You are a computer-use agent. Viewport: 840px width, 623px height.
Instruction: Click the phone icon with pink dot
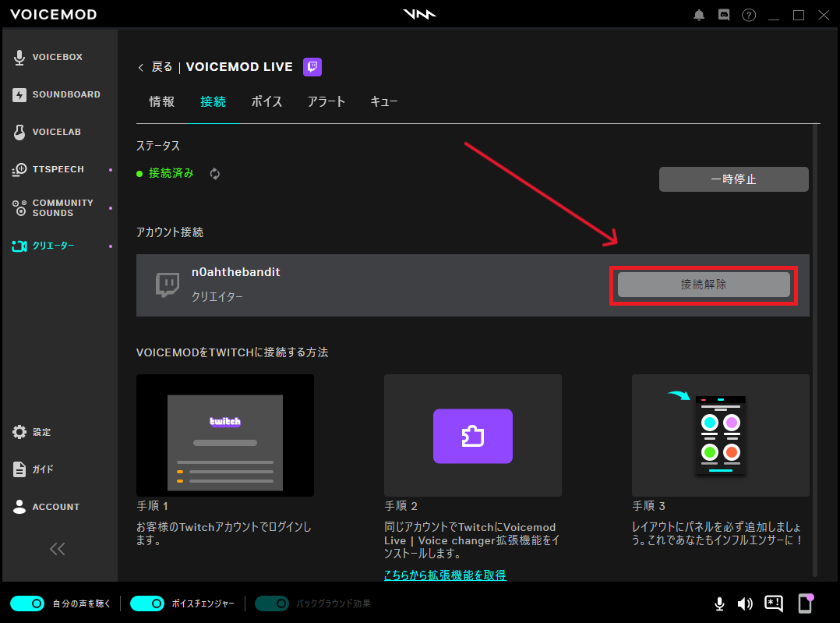coord(806,604)
